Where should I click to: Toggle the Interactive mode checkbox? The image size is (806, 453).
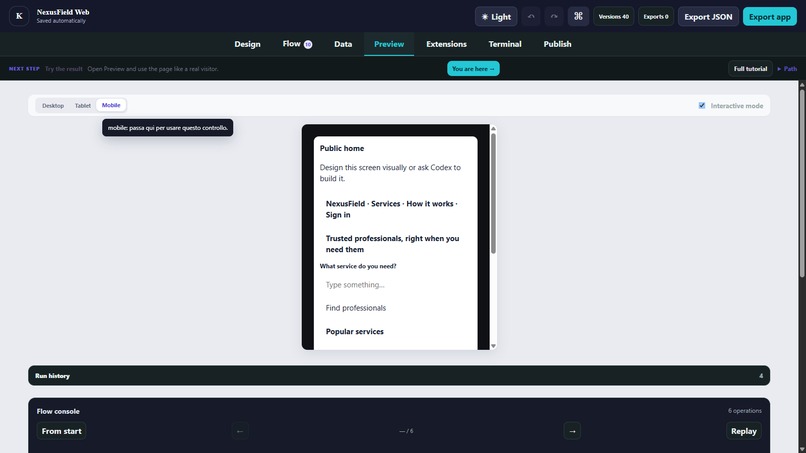tap(702, 105)
